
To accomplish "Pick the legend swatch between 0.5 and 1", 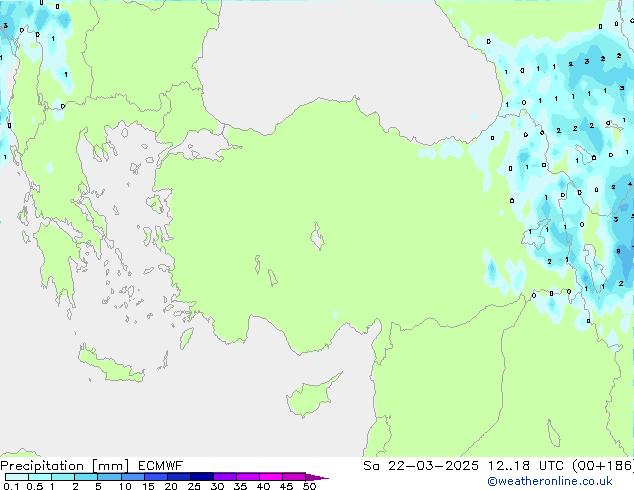I will pyautogui.click(x=40, y=477).
